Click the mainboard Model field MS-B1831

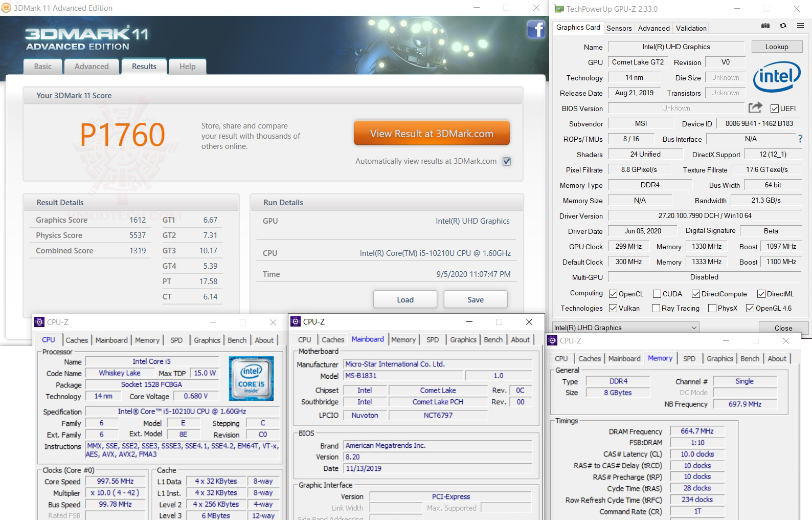click(402, 376)
